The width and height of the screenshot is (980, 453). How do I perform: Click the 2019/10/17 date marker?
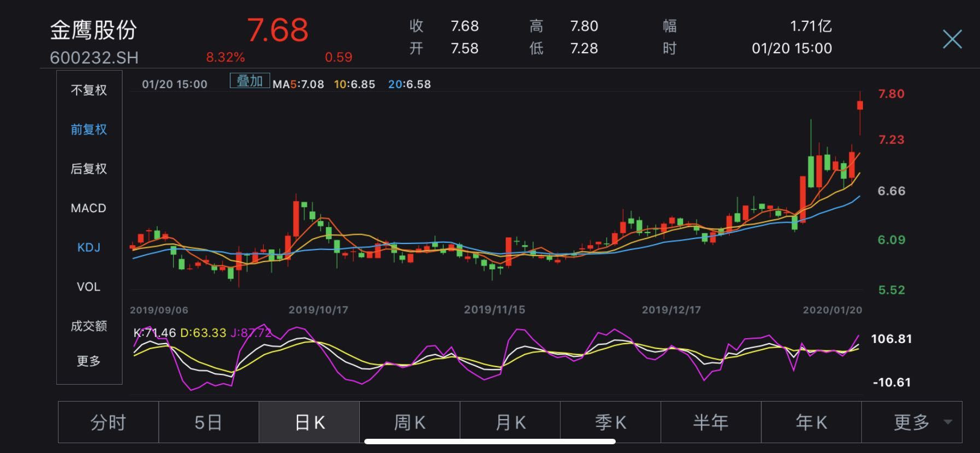(318, 310)
